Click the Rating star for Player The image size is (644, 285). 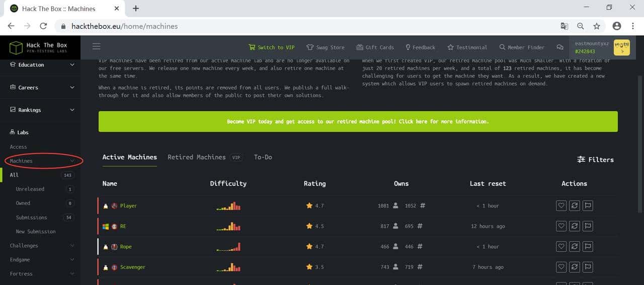(x=309, y=206)
